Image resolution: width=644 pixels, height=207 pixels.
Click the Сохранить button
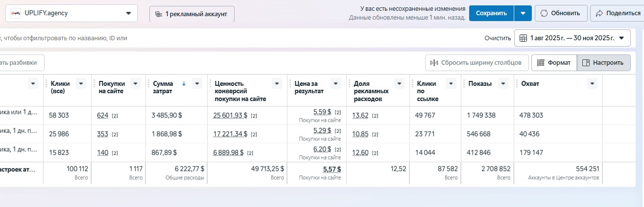(x=491, y=13)
